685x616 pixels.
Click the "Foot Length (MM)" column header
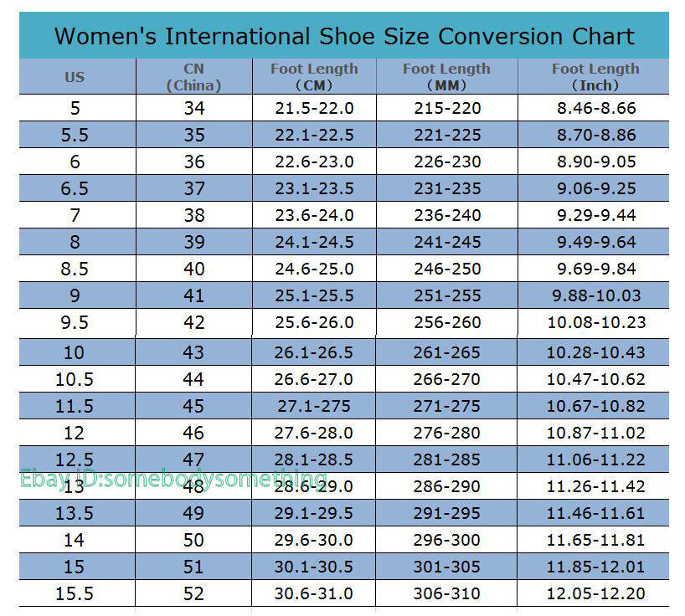pos(446,77)
